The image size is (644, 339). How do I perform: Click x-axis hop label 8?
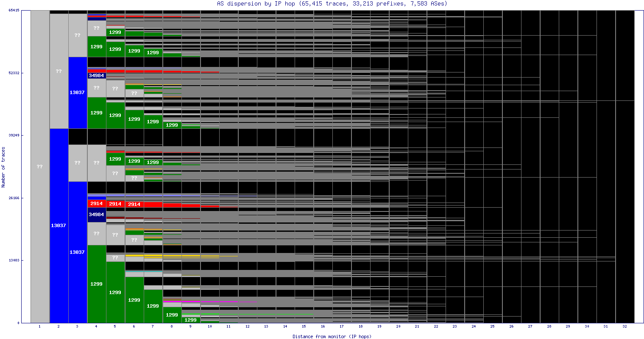(x=172, y=327)
